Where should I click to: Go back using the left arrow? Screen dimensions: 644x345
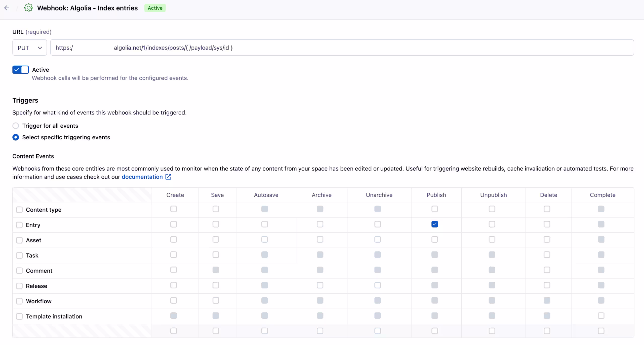7,8
